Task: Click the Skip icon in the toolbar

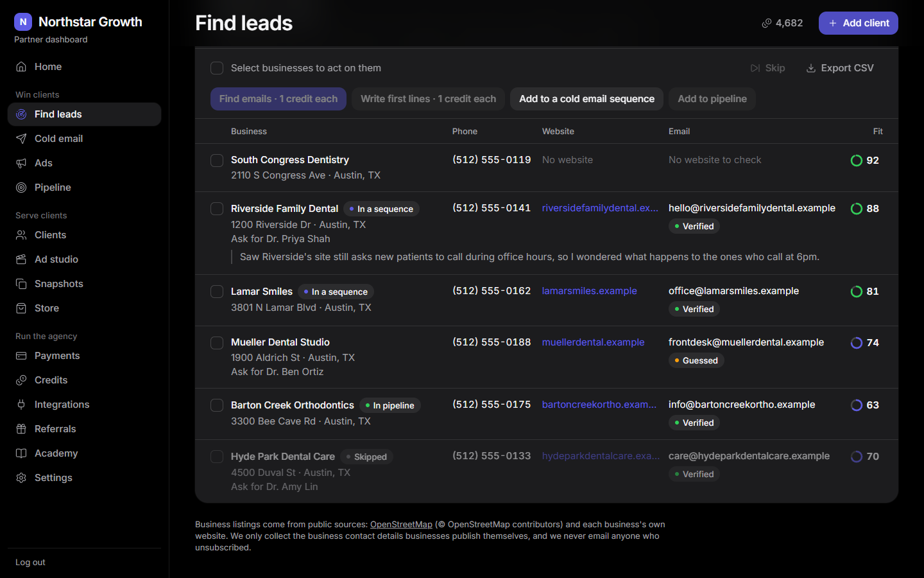Action: point(755,68)
